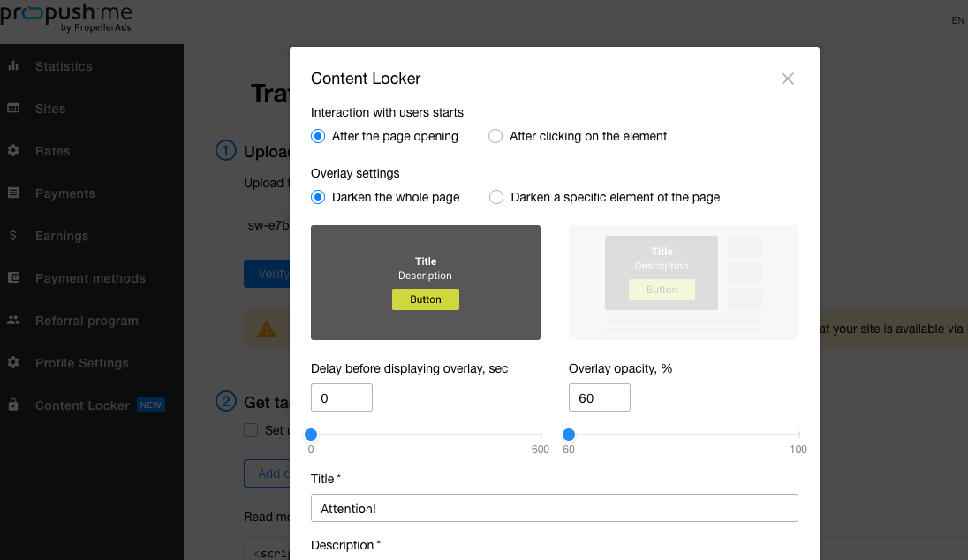Screen dimensions: 968x560
Task: Open the Statistics menu item
Action: pyautogui.click(x=64, y=66)
